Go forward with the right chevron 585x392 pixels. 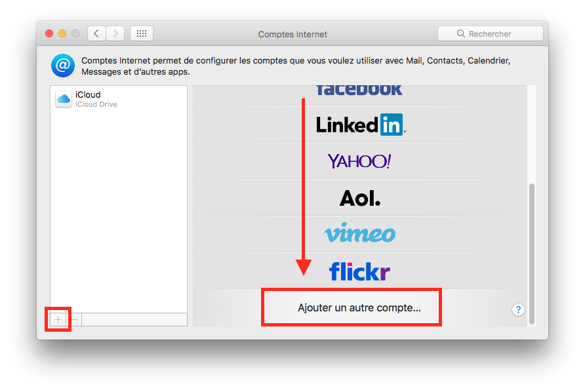click(x=115, y=33)
